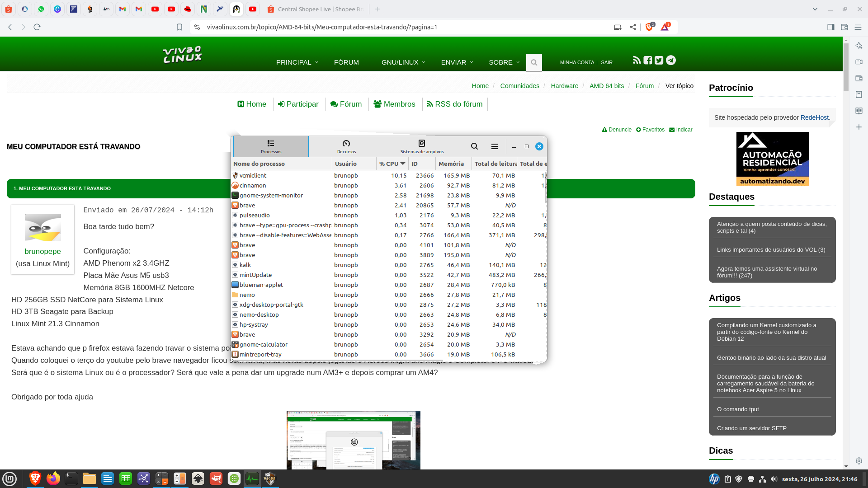Image resolution: width=868 pixels, height=488 pixels.
Task: Click the system monitor taskbar icon
Action: [x=252, y=479]
